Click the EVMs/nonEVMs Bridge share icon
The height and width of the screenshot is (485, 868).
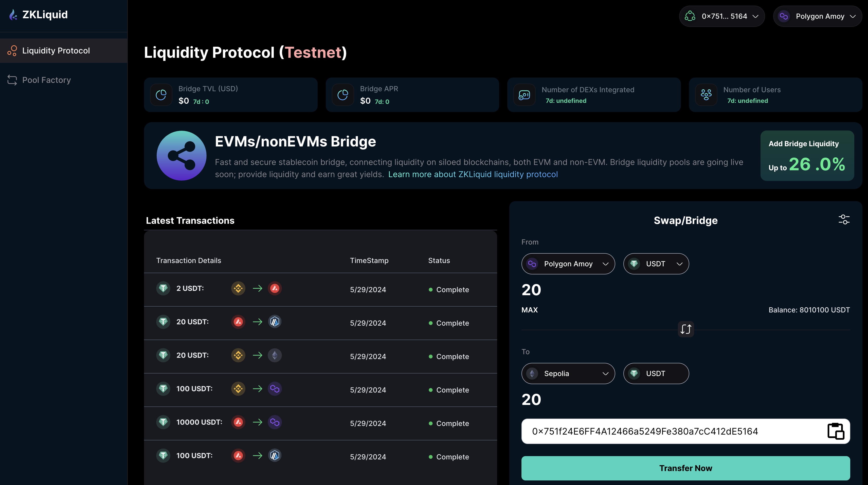tap(181, 156)
